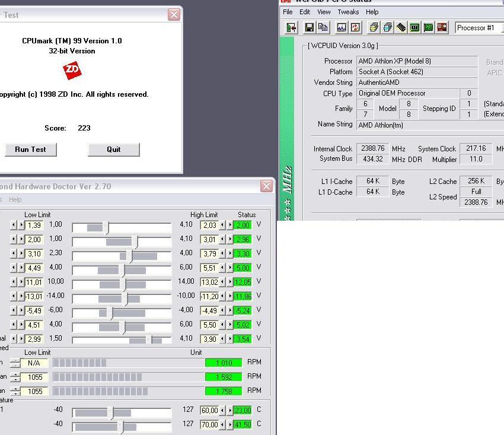This screenshot has width=504, height=435.
Task: Click the floppy disk Save icon in WCPUID
Action: point(309,28)
